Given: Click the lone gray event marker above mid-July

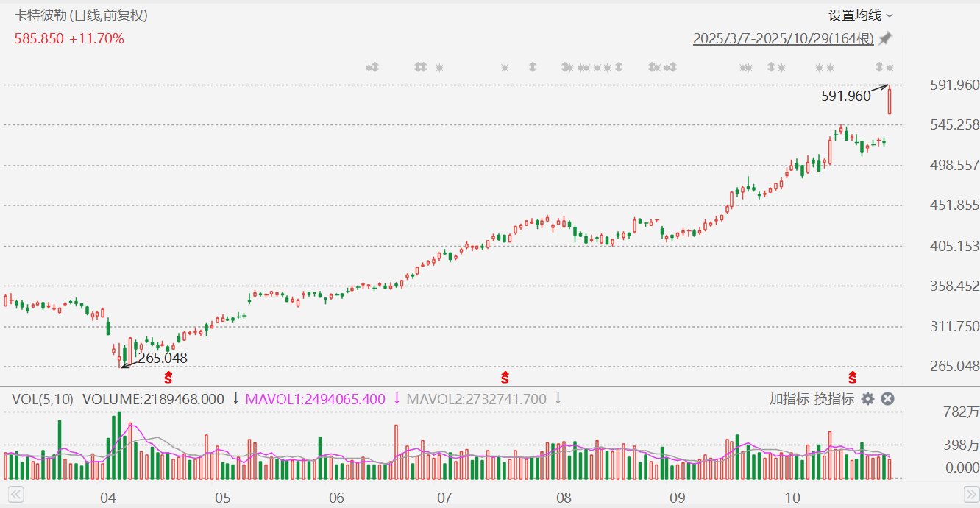Looking at the screenshot, I should coord(505,68).
